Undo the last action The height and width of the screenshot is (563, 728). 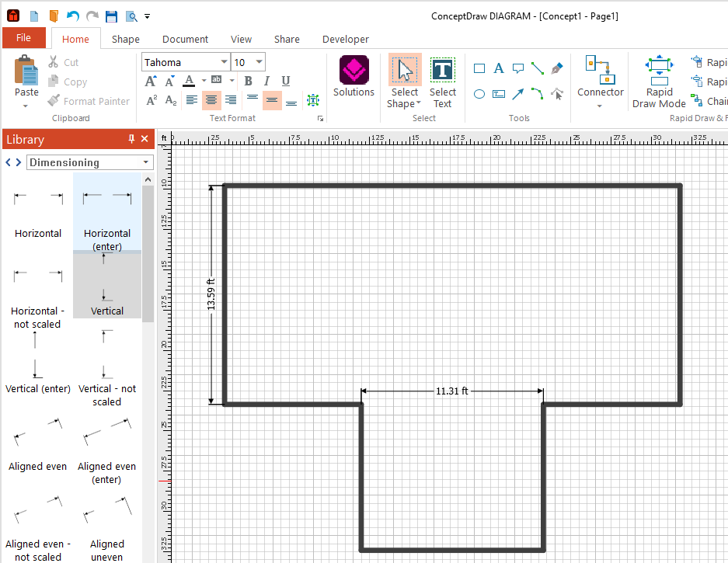(73, 16)
